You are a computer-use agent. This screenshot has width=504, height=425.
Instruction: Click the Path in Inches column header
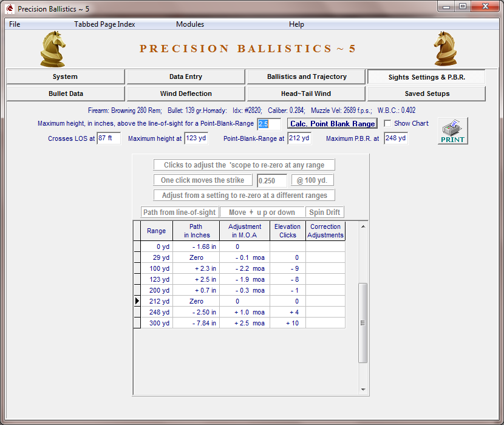pyautogui.click(x=196, y=231)
